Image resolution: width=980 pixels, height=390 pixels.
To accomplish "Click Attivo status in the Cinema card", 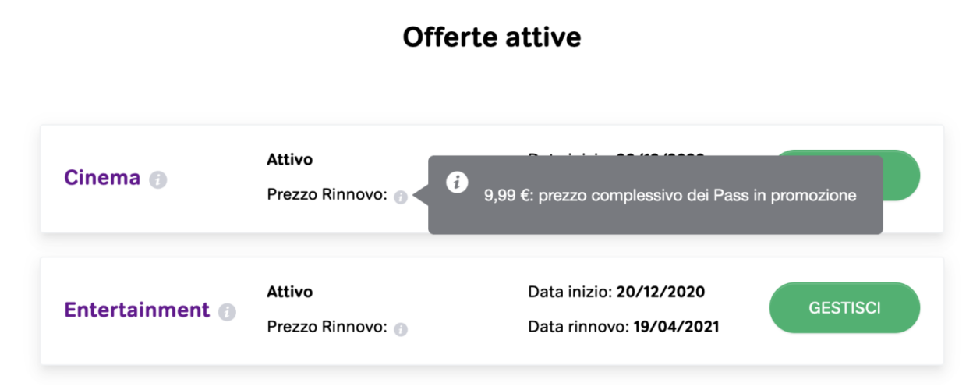I will coord(289,160).
